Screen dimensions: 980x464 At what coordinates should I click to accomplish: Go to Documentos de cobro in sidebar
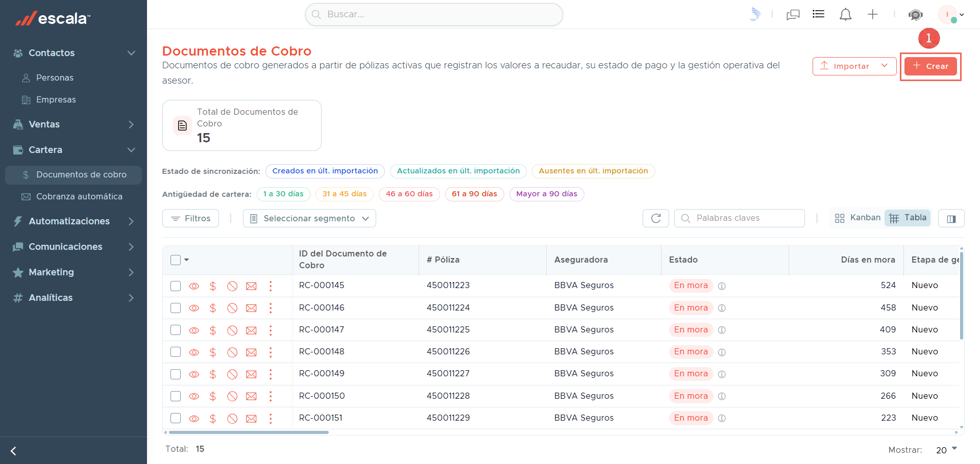tap(73, 174)
